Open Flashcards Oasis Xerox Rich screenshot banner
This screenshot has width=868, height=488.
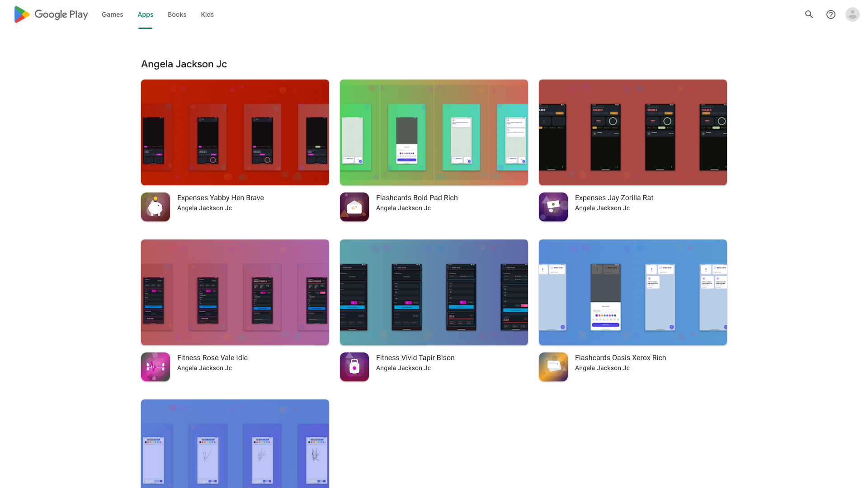(x=633, y=292)
